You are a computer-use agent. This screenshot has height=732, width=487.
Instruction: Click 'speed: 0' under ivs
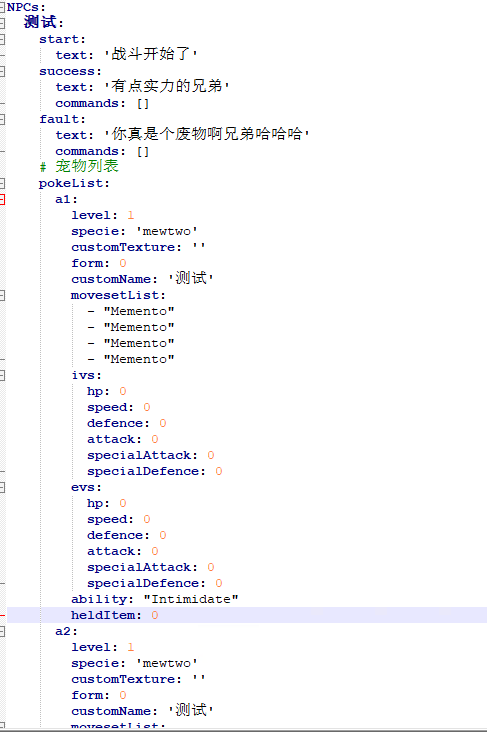click(119, 408)
